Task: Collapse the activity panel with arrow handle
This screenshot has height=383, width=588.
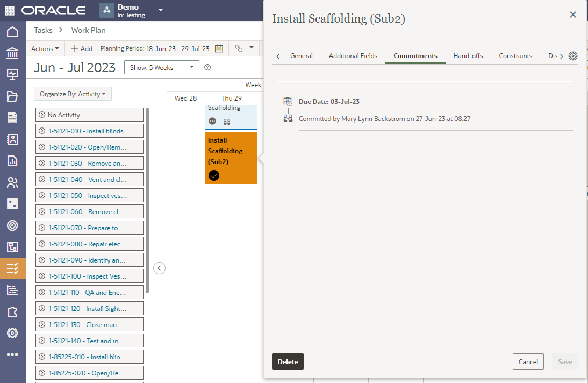Action: pos(159,268)
